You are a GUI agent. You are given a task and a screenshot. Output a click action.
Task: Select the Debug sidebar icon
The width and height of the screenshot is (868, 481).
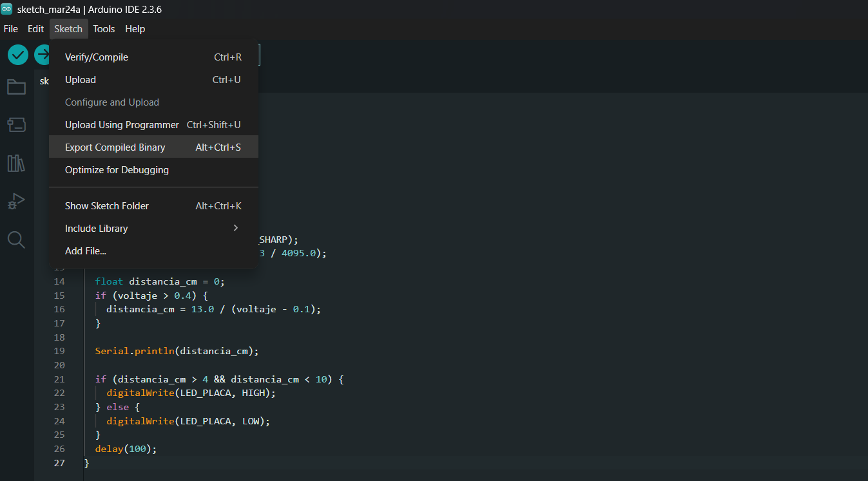16,201
